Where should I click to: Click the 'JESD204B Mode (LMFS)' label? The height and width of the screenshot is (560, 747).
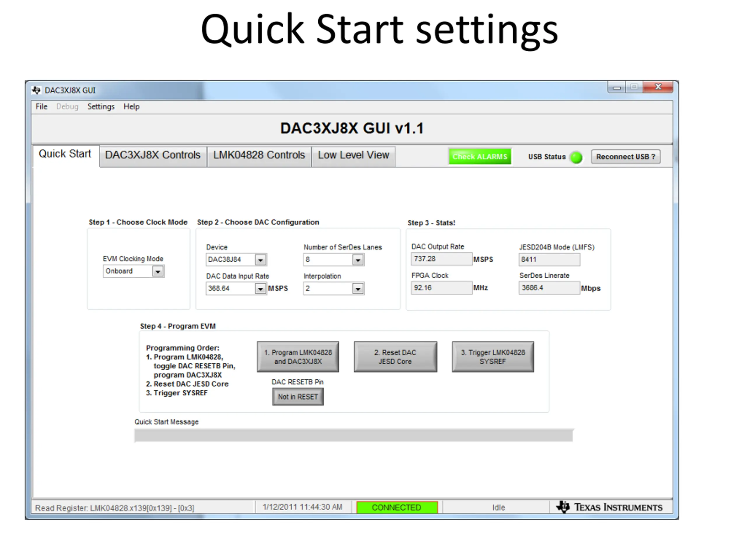[x=556, y=247]
